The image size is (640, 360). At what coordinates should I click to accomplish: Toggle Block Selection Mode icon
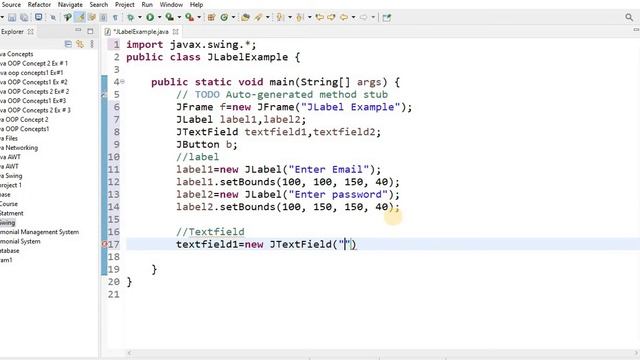[104, 18]
